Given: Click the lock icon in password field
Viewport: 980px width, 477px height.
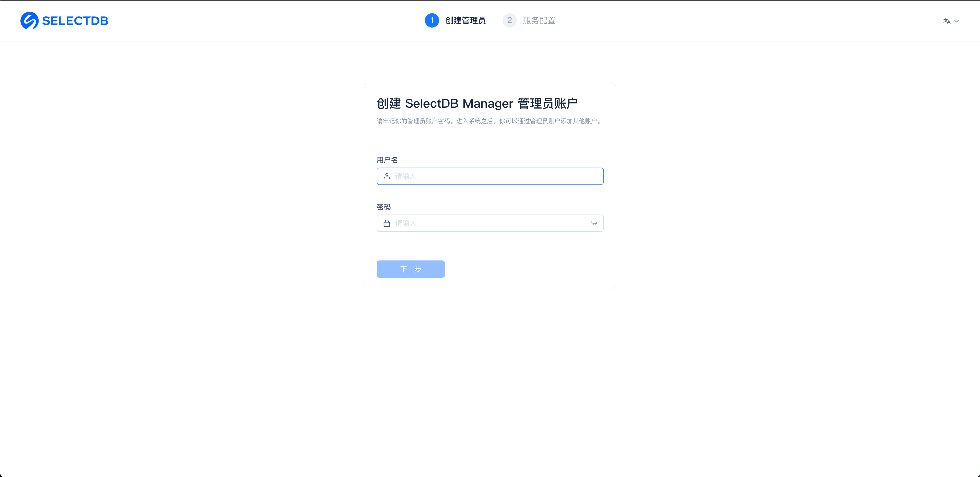Looking at the screenshot, I should pyautogui.click(x=387, y=223).
